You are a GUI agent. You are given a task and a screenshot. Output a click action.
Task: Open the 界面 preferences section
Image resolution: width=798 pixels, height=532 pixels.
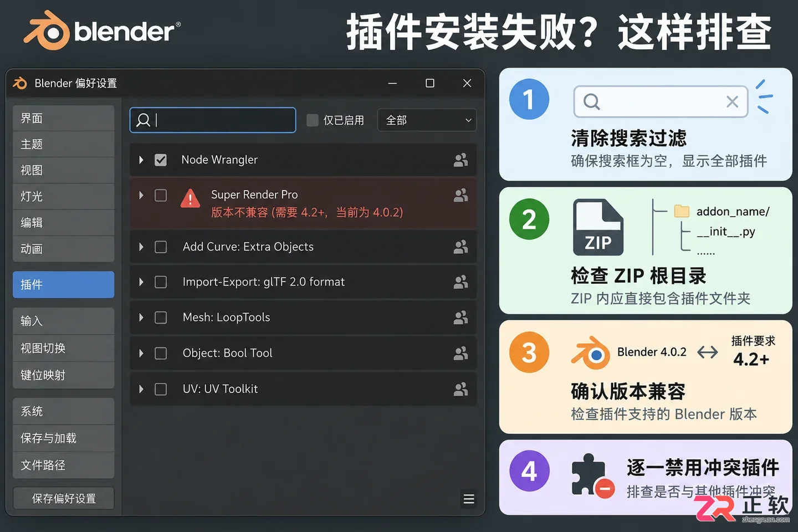tap(64, 118)
